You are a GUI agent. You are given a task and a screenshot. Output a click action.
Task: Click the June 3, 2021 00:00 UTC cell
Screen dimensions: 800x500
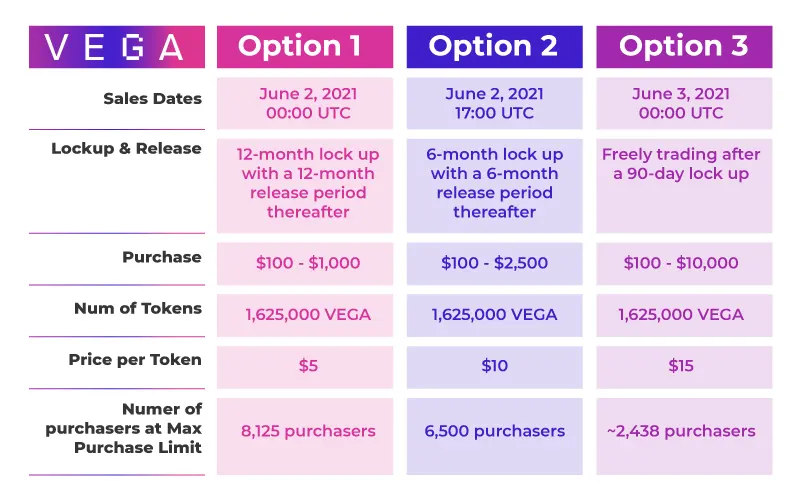[684, 103]
